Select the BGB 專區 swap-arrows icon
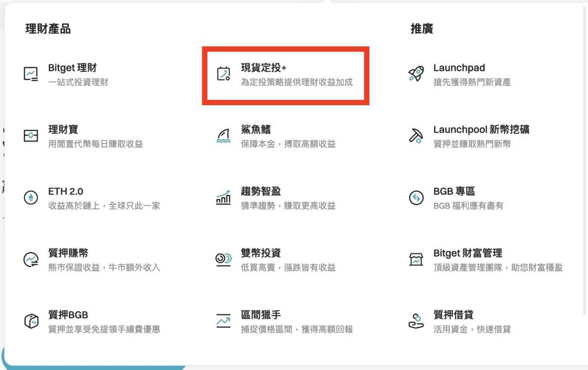 tap(416, 197)
